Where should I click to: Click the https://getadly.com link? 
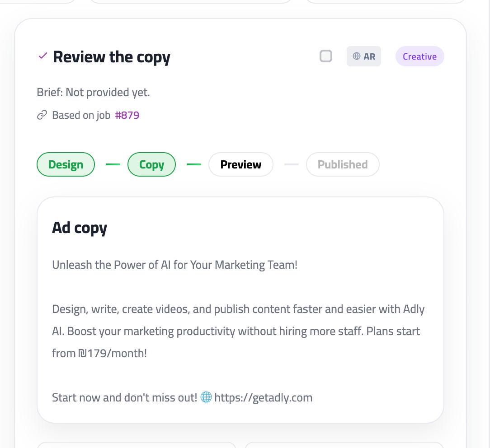tap(263, 397)
